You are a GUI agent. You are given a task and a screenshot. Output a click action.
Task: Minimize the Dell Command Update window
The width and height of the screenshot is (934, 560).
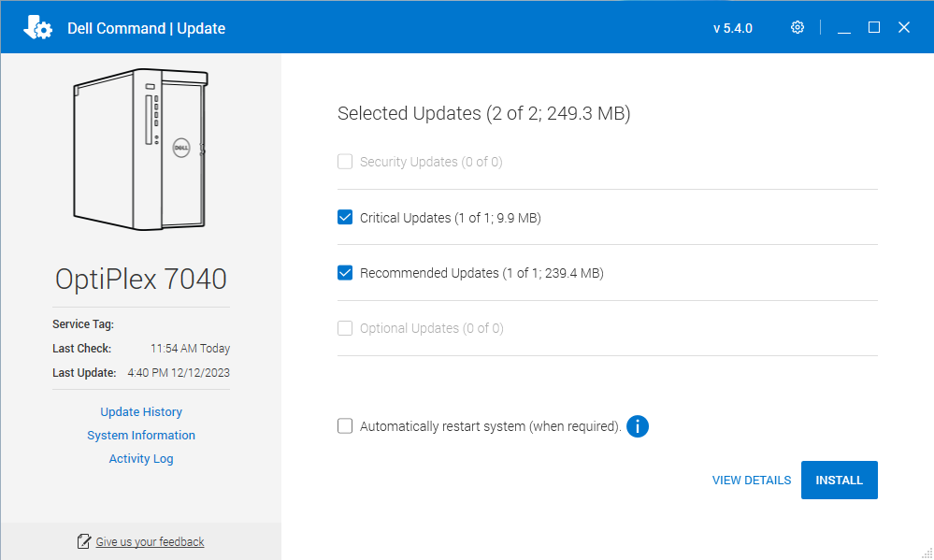tap(844, 27)
